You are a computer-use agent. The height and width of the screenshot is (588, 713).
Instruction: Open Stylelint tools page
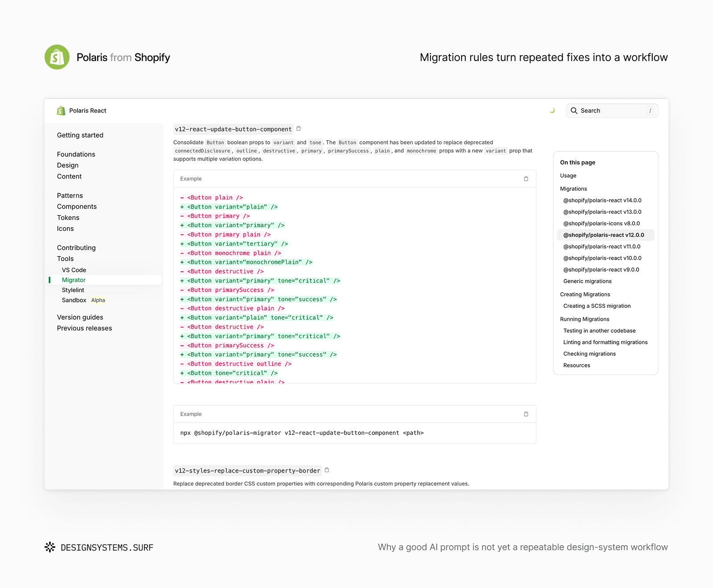coord(73,290)
